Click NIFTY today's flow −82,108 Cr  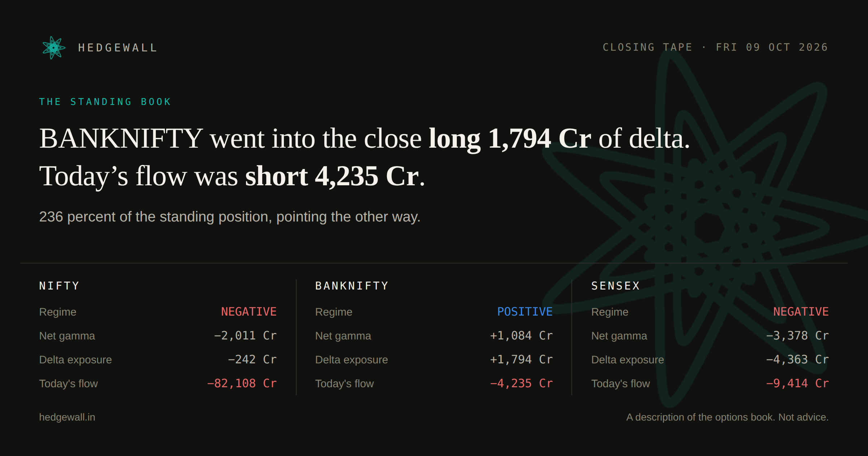click(x=242, y=383)
